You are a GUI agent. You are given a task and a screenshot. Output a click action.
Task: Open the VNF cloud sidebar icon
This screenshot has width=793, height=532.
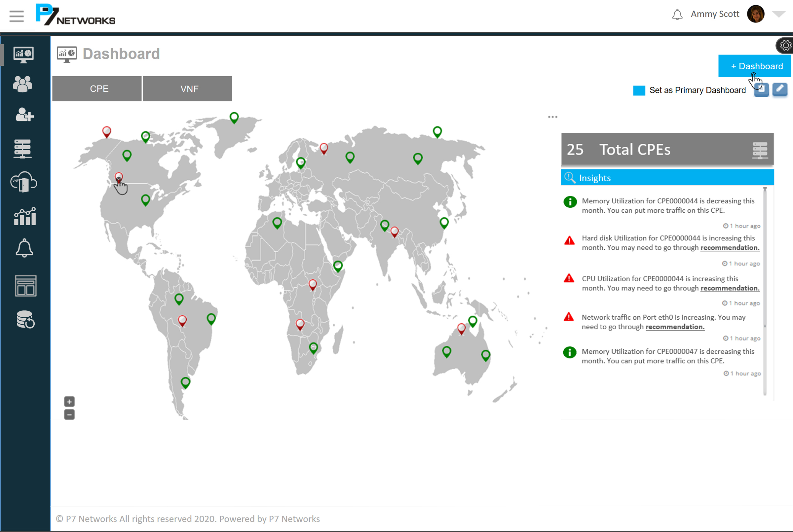pyautogui.click(x=23, y=182)
